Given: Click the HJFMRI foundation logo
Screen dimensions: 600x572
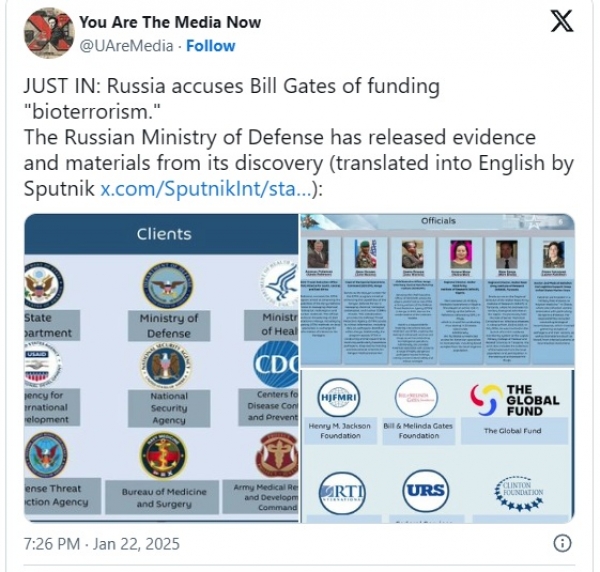Looking at the screenshot, I should [x=339, y=398].
